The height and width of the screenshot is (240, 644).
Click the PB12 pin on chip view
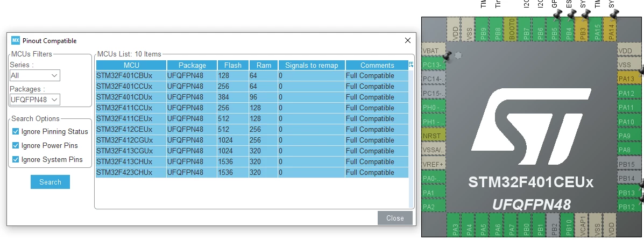629,207
